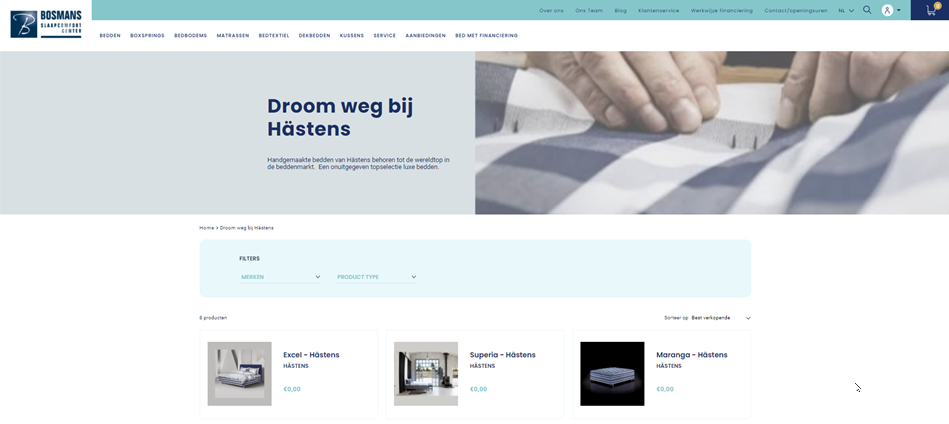Go to the Over ons page

pyautogui.click(x=551, y=11)
